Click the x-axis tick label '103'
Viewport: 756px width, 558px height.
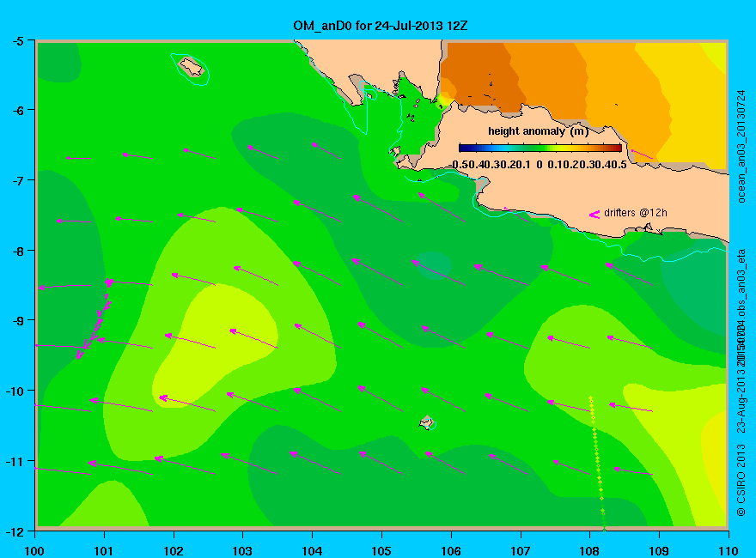click(x=242, y=551)
